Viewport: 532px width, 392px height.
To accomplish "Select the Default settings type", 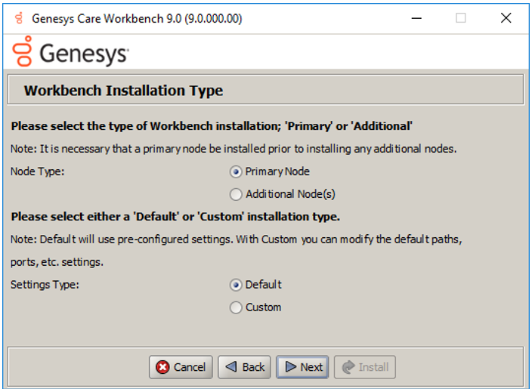I will click(x=236, y=285).
